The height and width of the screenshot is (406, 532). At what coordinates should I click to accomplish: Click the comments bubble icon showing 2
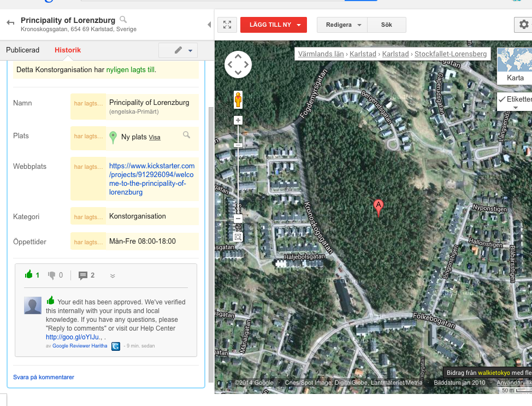click(83, 275)
